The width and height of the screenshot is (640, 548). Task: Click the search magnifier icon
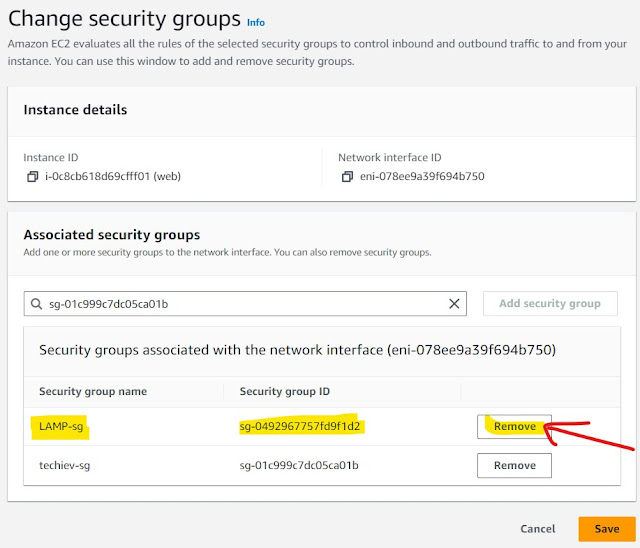click(38, 304)
